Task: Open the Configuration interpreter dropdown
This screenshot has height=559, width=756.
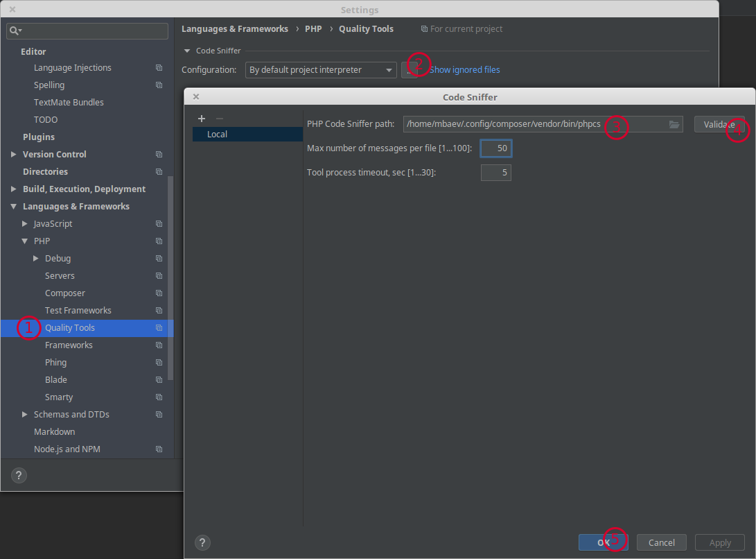Action: click(x=321, y=70)
